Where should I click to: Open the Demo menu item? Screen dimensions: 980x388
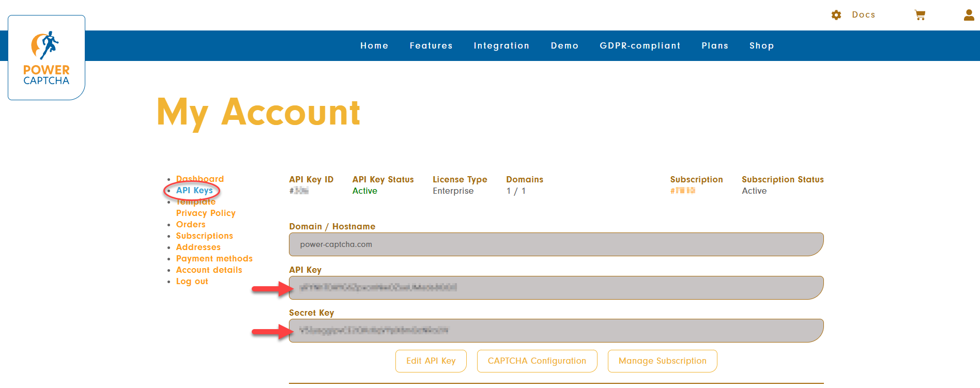[x=564, y=45]
